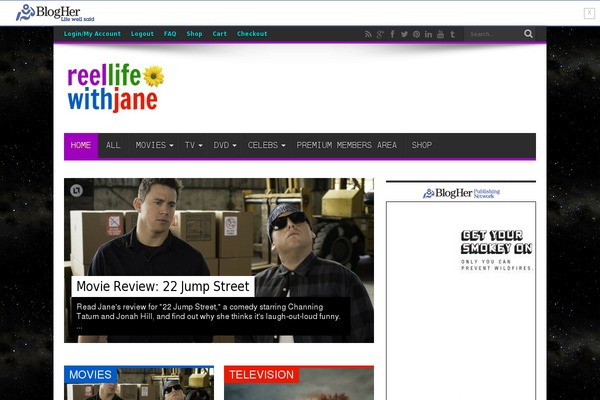Image resolution: width=600 pixels, height=400 pixels.
Task: Go to Shop link in top bar
Action: tap(194, 34)
